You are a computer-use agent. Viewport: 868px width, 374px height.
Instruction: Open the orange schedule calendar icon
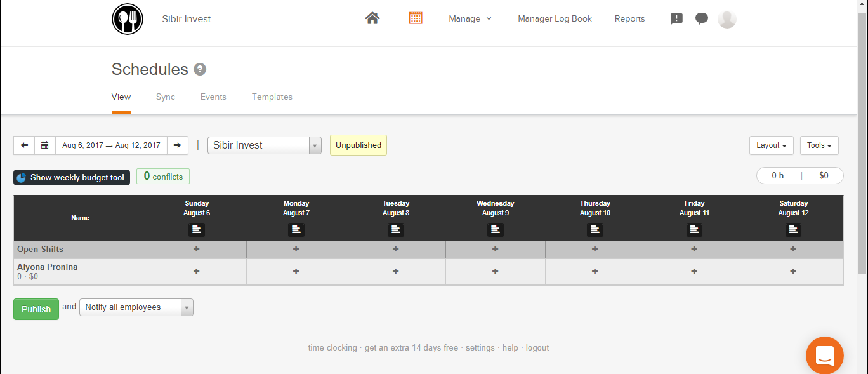(x=416, y=18)
